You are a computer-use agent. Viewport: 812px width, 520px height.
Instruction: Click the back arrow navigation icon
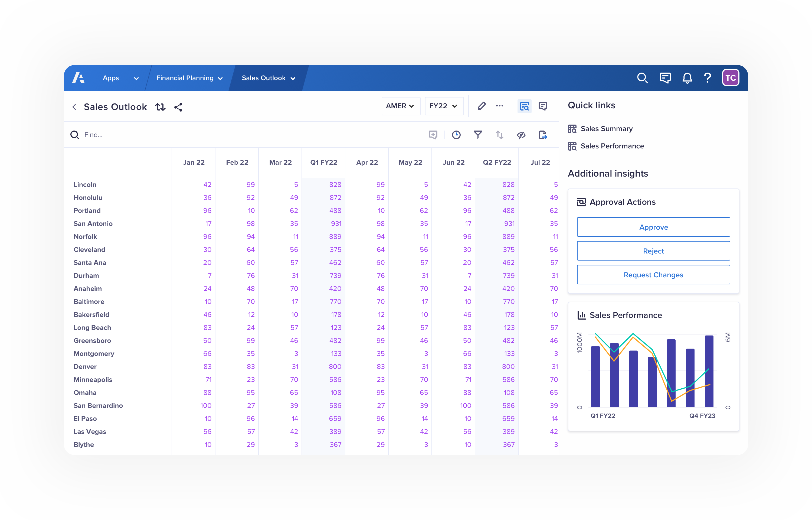[x=73, y=107]
